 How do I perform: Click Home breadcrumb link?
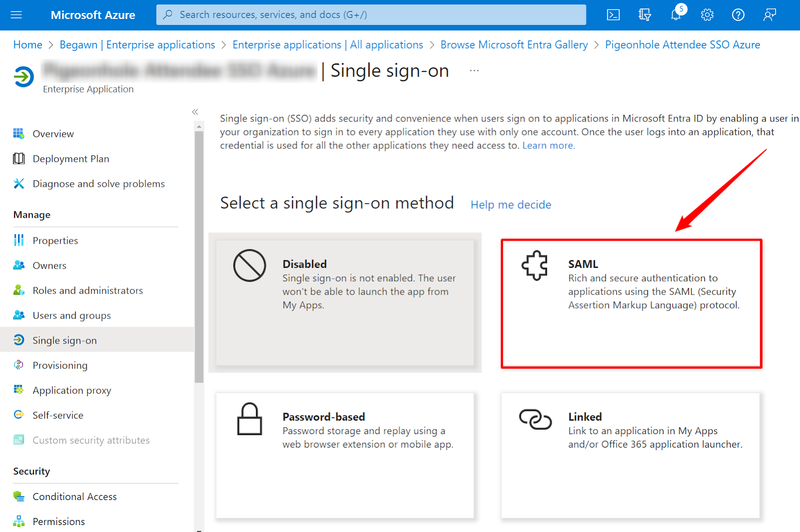(x=27, y=44)
